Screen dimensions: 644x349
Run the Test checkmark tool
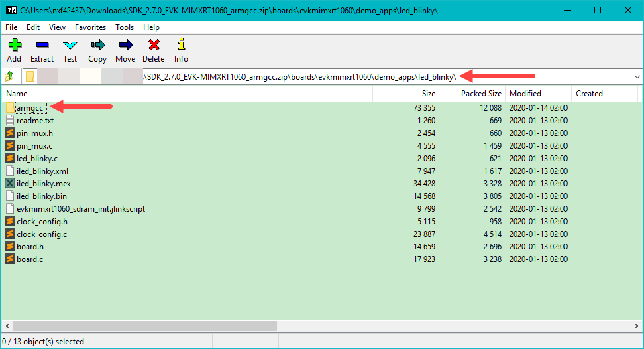pyautogui.click(x=70, y=45)
